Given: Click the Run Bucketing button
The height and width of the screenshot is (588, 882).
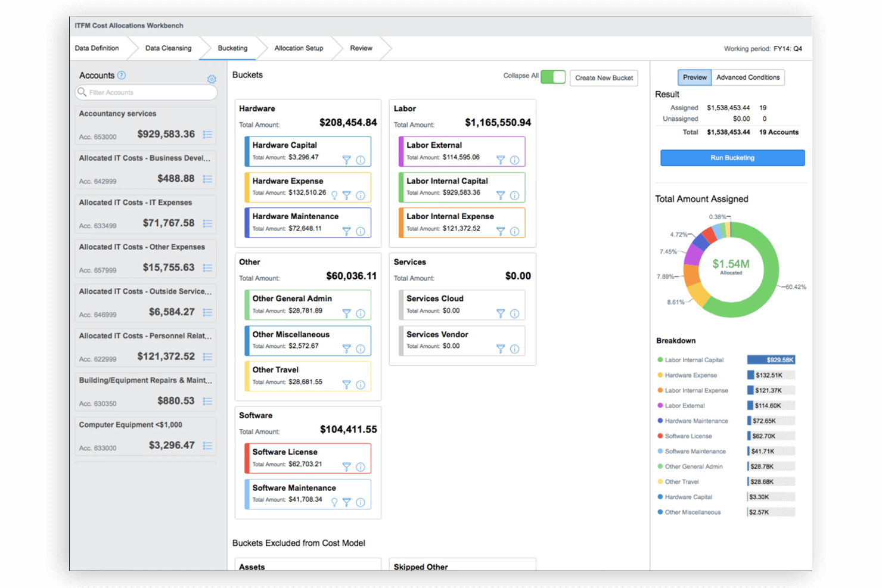Looking at the screenshot, I should [732, 157].
